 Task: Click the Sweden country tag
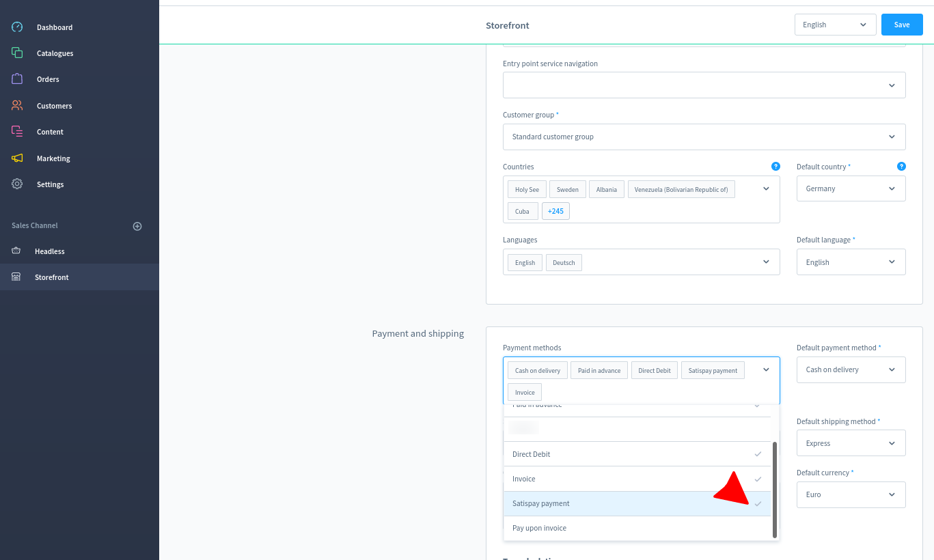tap(568, 189)
